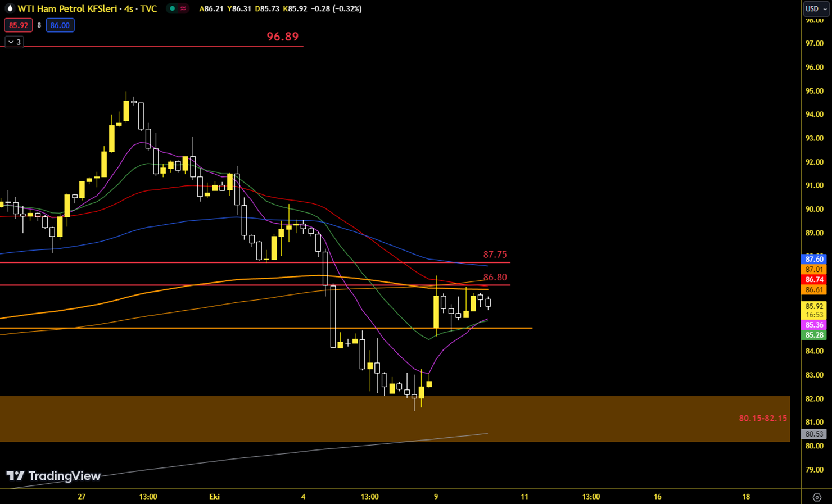The width and height of the screenshot is (832, 504).
Task: Click the green market status dot
Action: (x=173, y=8)
